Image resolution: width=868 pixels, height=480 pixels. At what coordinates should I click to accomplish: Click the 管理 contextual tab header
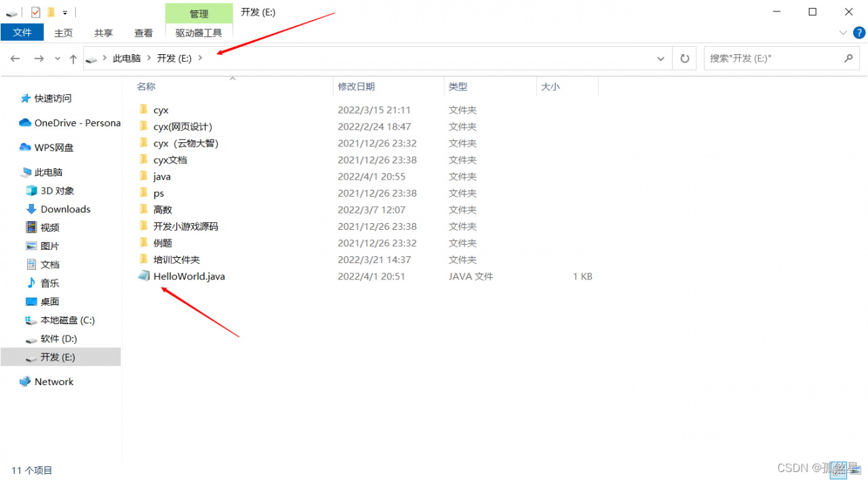199,13
